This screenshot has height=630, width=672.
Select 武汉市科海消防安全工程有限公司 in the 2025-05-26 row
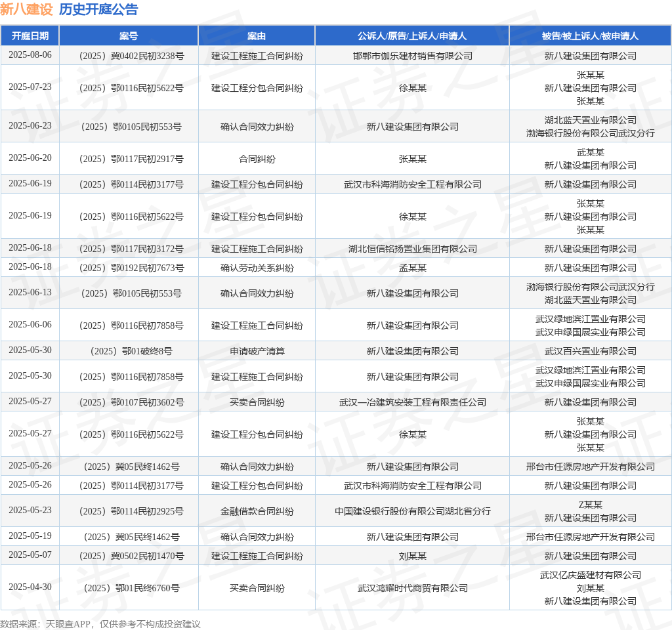tap(413, 486)
